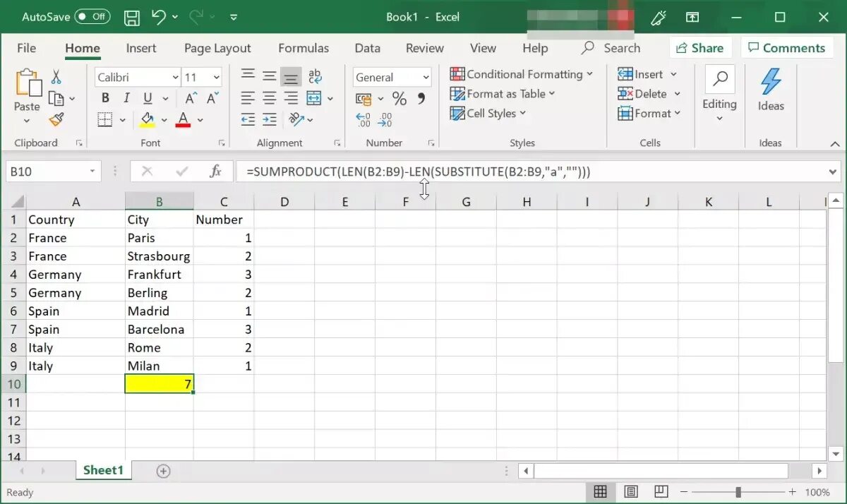
Task: Switch to Page Layout view icon
Action: 631,491
